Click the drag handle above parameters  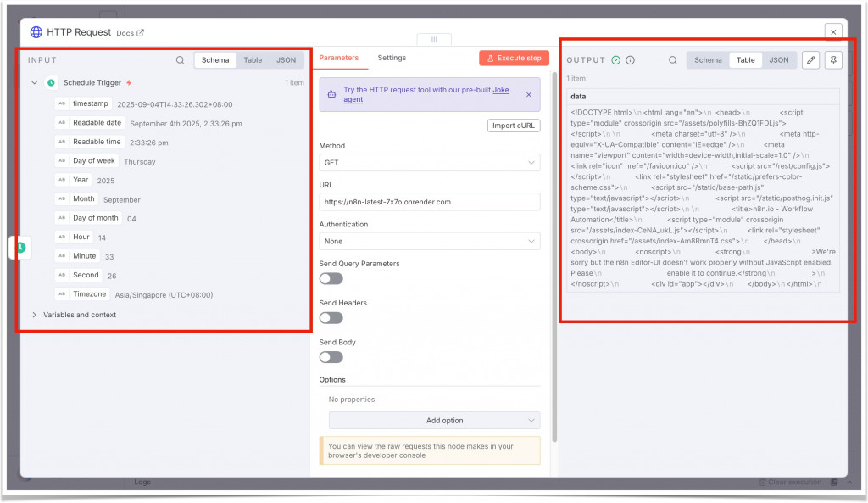[434, 39]
